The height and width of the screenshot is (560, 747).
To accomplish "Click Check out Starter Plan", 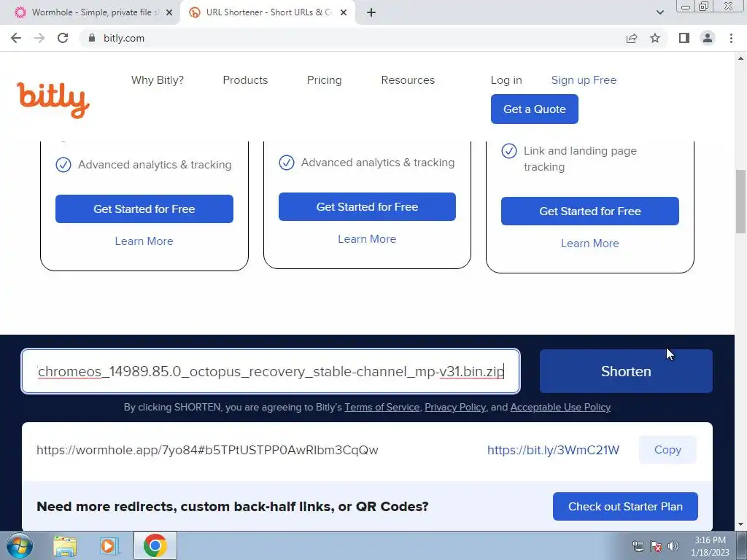I will pyautogui.click(x=625, y=507).
